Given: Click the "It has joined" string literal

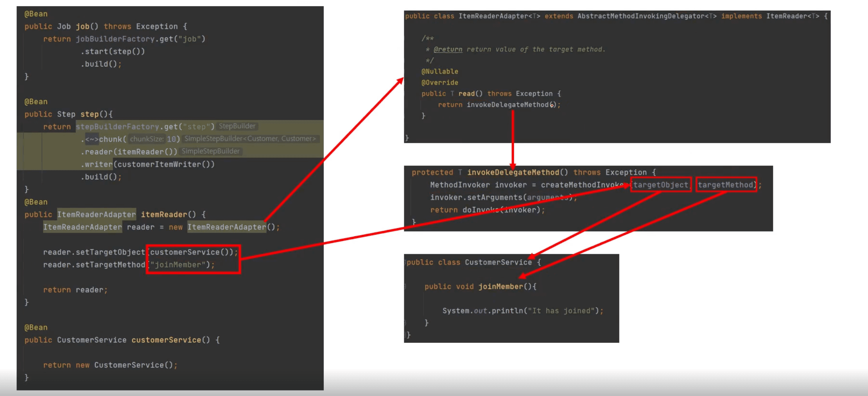Looking at the screenshot, I should pos(561,311).
